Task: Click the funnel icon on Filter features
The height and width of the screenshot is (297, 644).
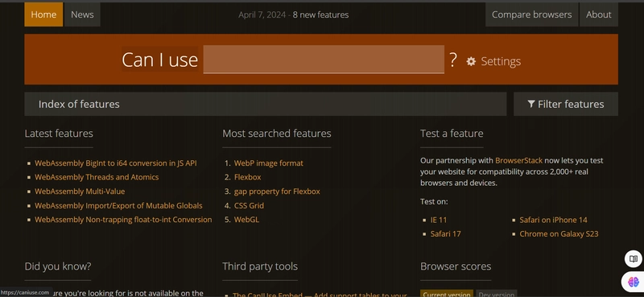Action: tap(531, 104)
